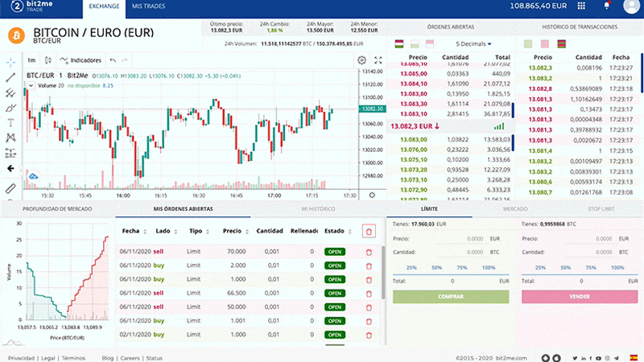Select the text annotation tool
Screen dimensions: 644x362
pyautogui.click(x=10, y=123)
